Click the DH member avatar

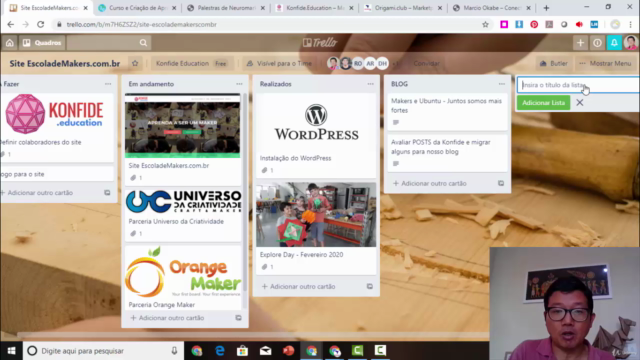382,63
